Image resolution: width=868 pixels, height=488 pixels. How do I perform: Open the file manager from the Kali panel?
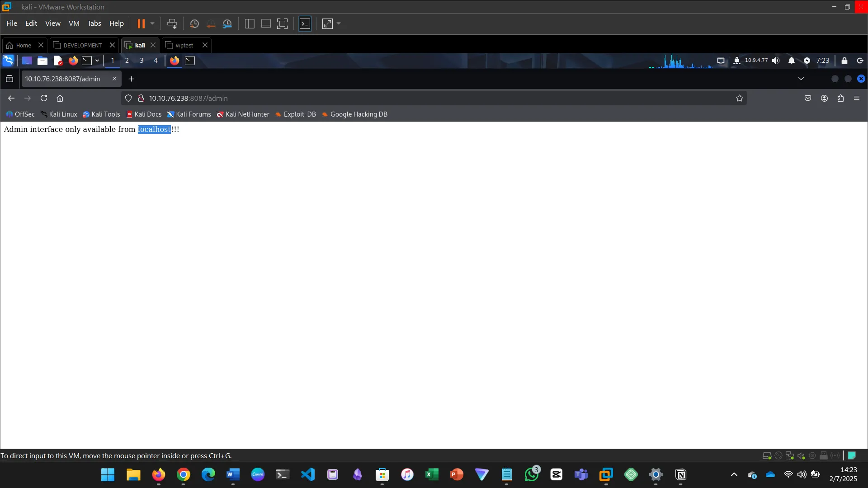pos(42,61)
